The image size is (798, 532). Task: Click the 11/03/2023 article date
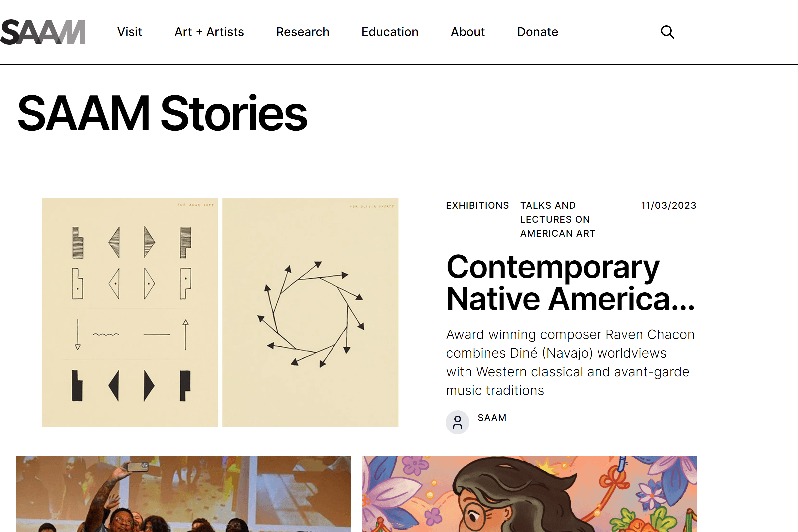point(668,205)
